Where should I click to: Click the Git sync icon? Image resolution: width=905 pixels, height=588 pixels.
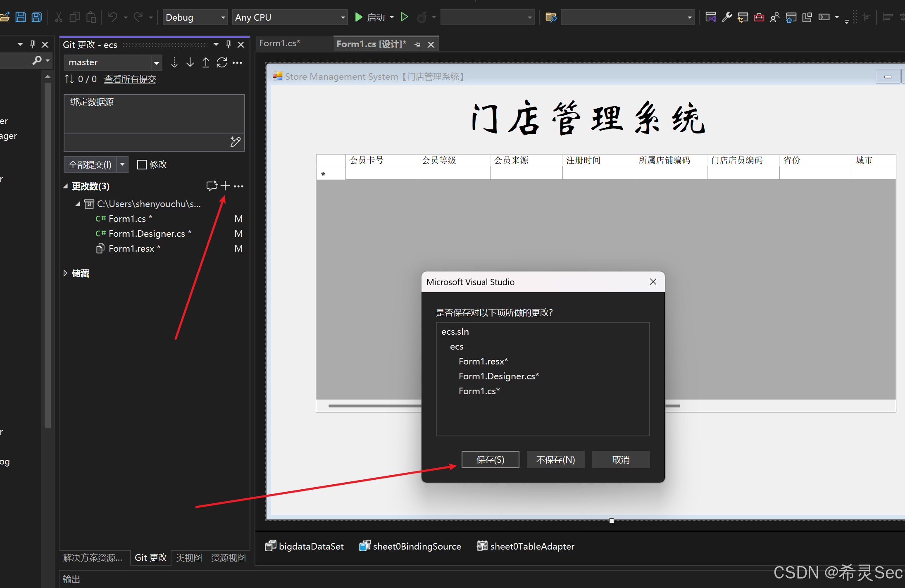click(222, 62)
